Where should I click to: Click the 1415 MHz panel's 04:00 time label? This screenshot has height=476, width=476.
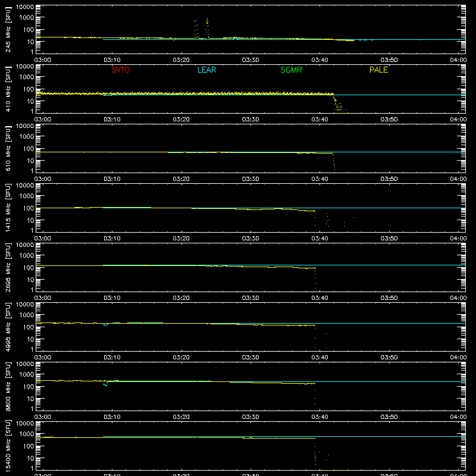[x=458, y=239]
